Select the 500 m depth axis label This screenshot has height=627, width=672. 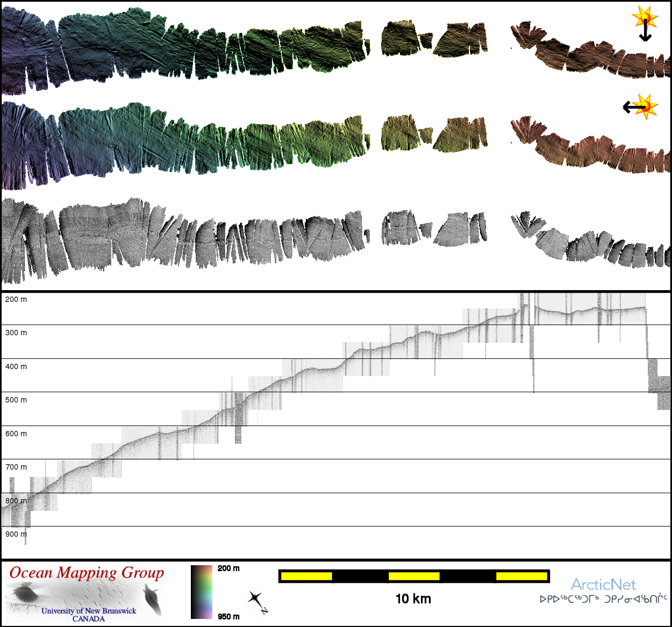pyautogui.click(x=16, y=400)
